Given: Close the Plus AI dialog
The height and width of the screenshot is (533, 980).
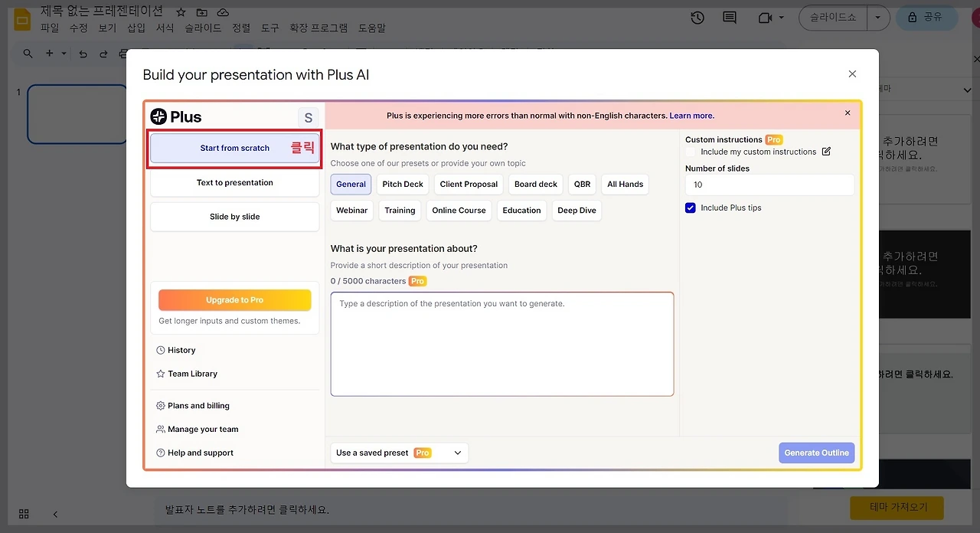Looking at the screenshot, I should (852, 74).
